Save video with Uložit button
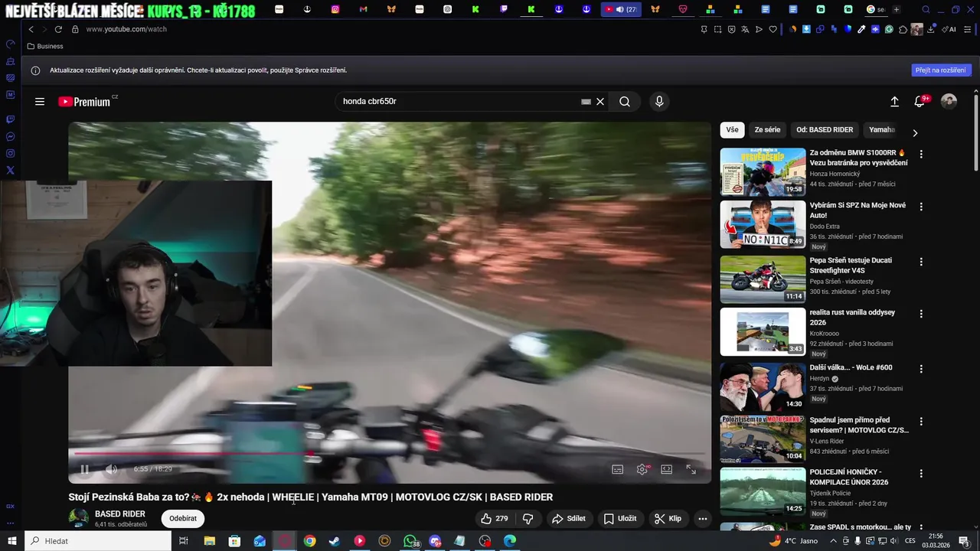980x551 pixels. [620, 519]
